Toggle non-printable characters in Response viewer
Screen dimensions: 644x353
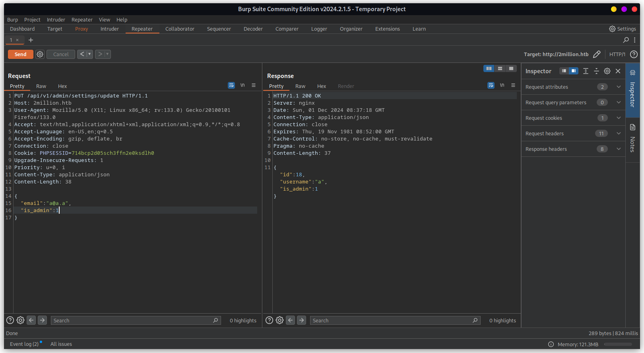click(x=502, y=85)
